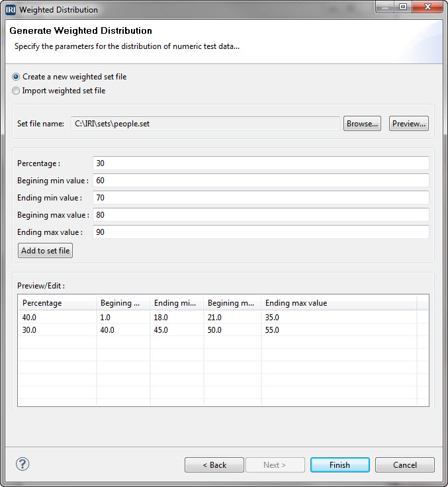Click the Cancel button
448x487 pixels.
pyautogui.click(x=404, y=465)
